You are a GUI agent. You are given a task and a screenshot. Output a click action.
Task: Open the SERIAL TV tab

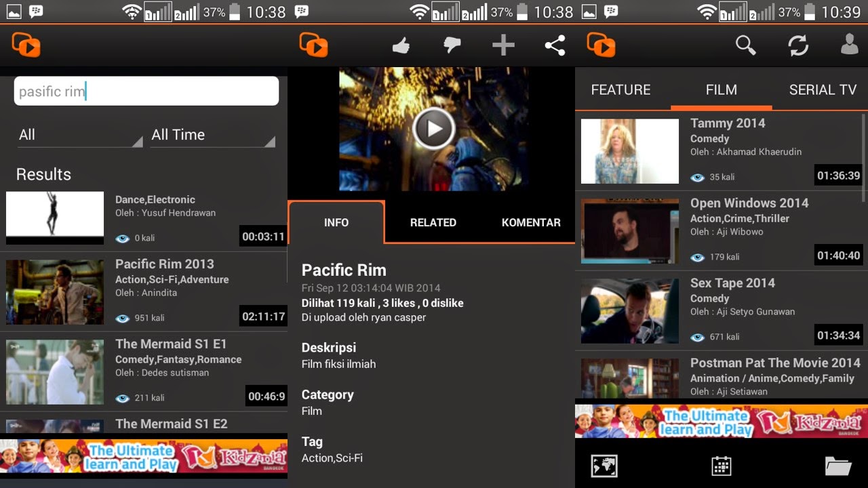point(823,89)
